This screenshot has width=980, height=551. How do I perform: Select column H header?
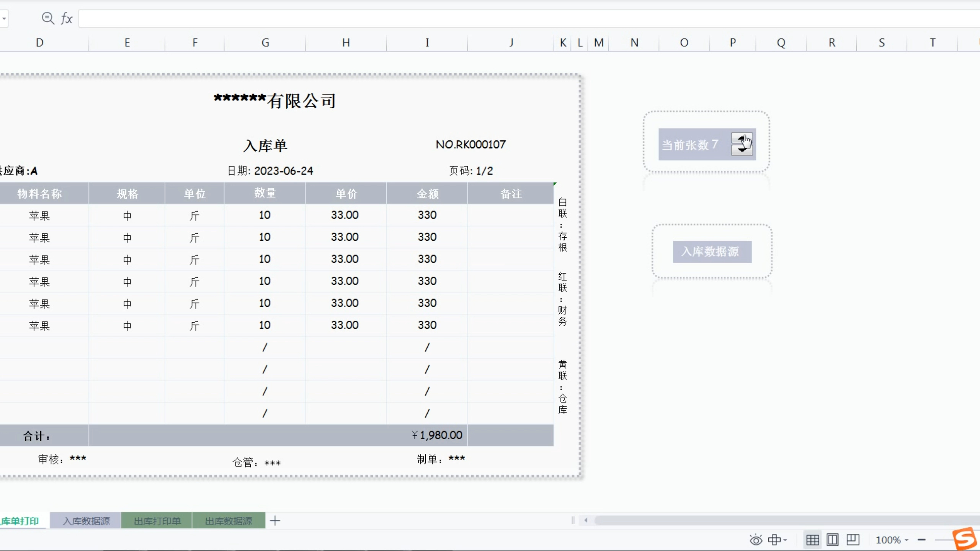tap(346, 42)
